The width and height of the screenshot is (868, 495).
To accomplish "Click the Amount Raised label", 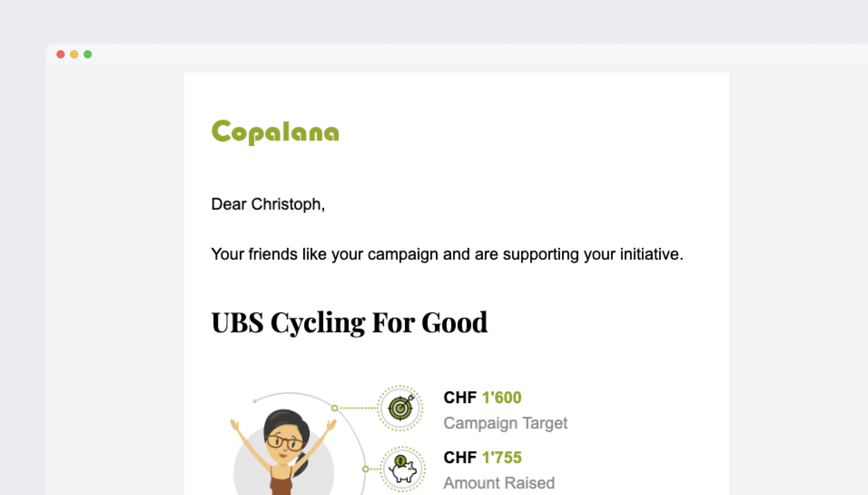I will pyautogui.click(x=499, y=483).
